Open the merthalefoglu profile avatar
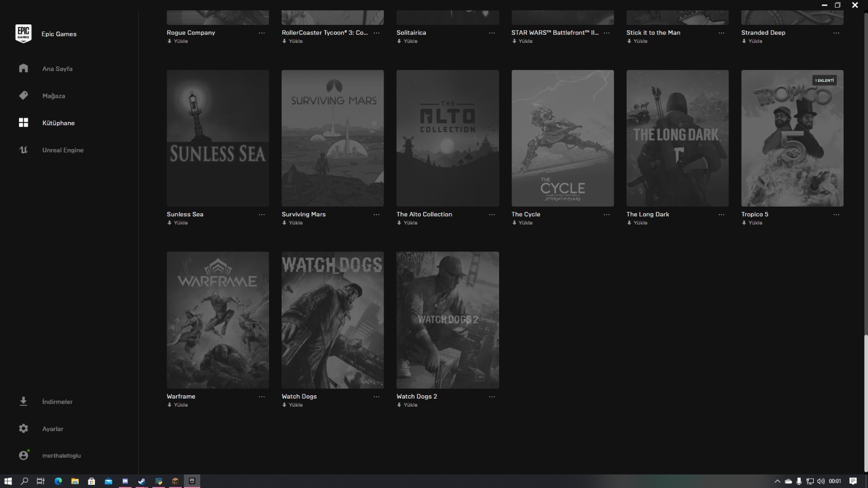The width and height of the screenshot is (868, 488). click(23, 455)
